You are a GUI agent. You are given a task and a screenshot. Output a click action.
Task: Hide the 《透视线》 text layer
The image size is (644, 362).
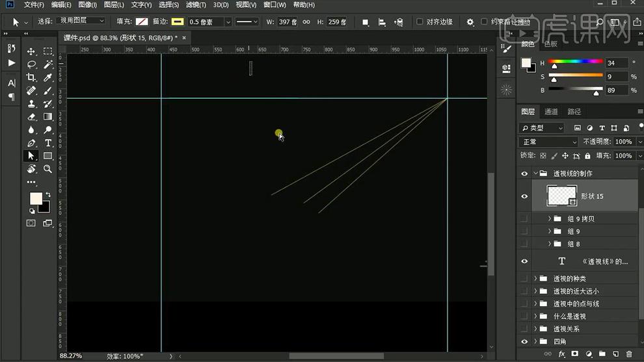point(524,261)
